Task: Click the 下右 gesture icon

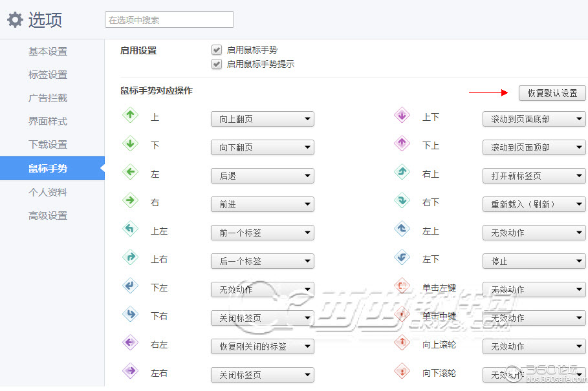Action: 131,314
